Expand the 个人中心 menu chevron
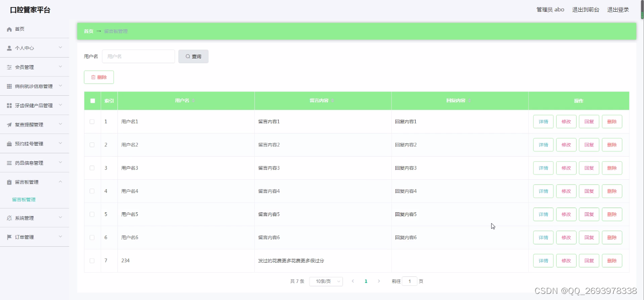This screenshot has width=644, height=300. 60,48
